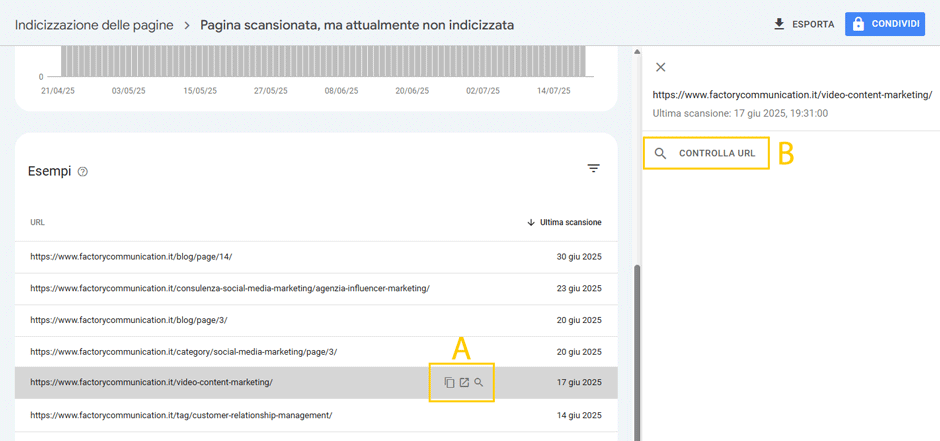
Task: Select row with blog/page/14/ URL
Action: tap(316, 256)
